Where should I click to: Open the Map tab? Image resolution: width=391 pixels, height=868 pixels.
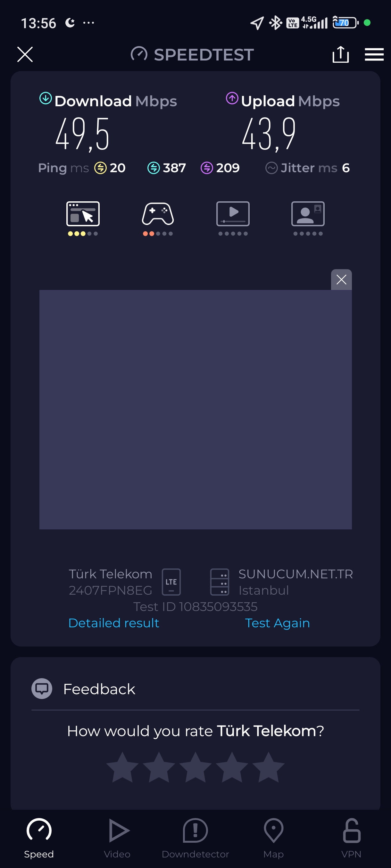point(273,838)
